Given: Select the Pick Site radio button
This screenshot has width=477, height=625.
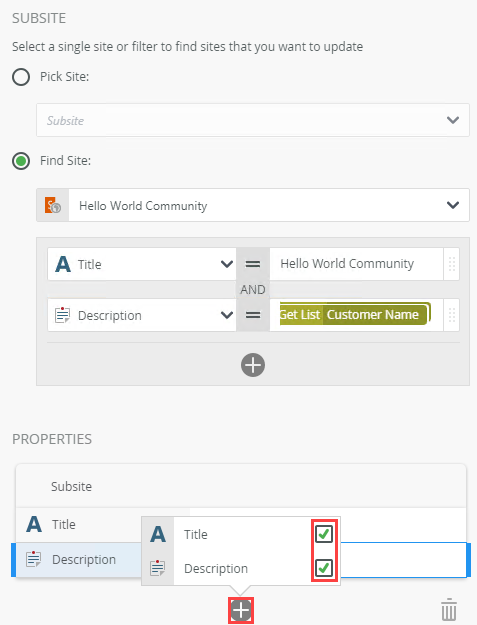Looking at the screenshot, I should 21,77.
